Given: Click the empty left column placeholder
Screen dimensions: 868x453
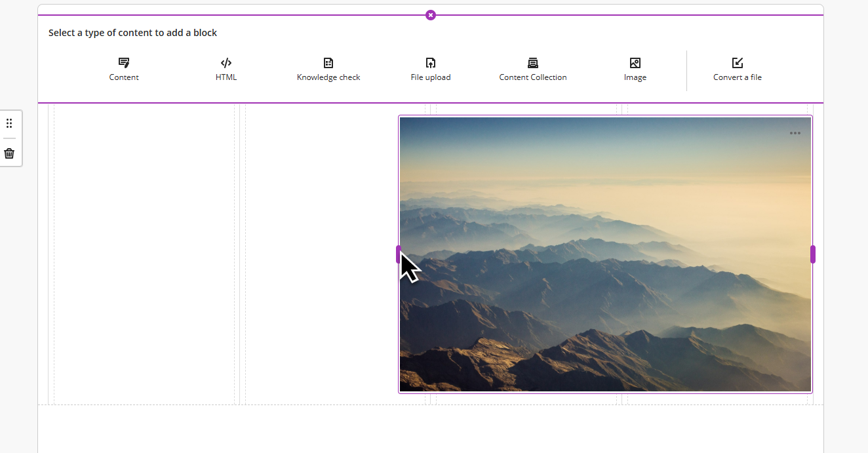Looking at the screenshot, I should (x=143, y=254).
